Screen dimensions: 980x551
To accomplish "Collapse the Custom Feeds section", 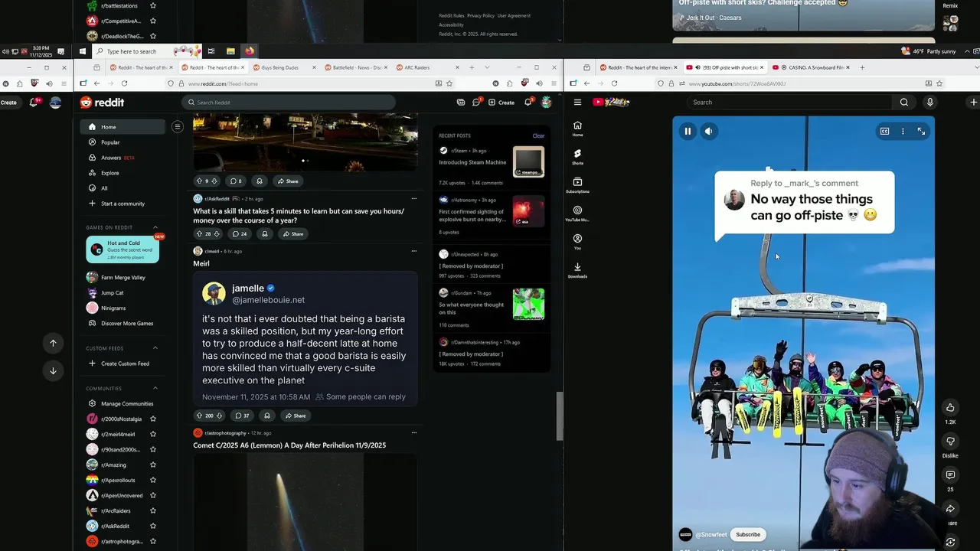I will click(x=155, y=348).
